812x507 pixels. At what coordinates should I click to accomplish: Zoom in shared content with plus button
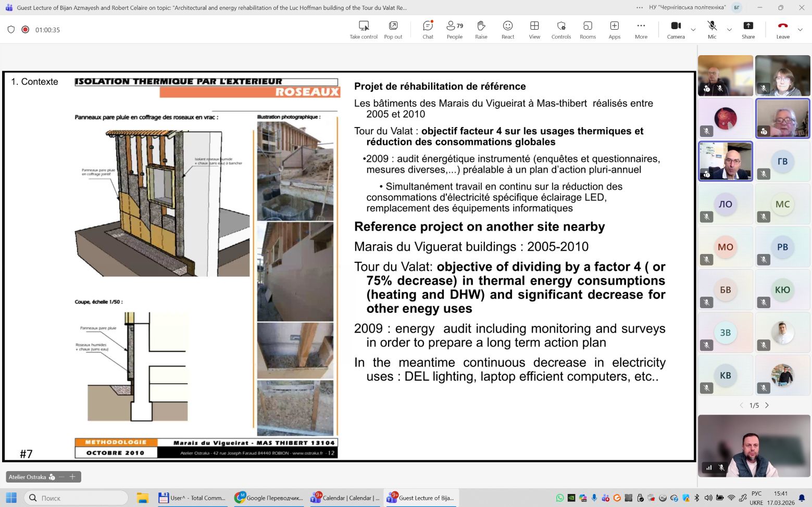click(x=72, y=477)
